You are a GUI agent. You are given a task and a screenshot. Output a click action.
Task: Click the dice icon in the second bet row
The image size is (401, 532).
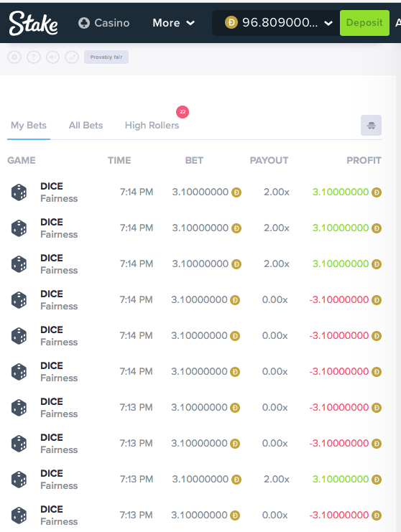click(19, 228)
